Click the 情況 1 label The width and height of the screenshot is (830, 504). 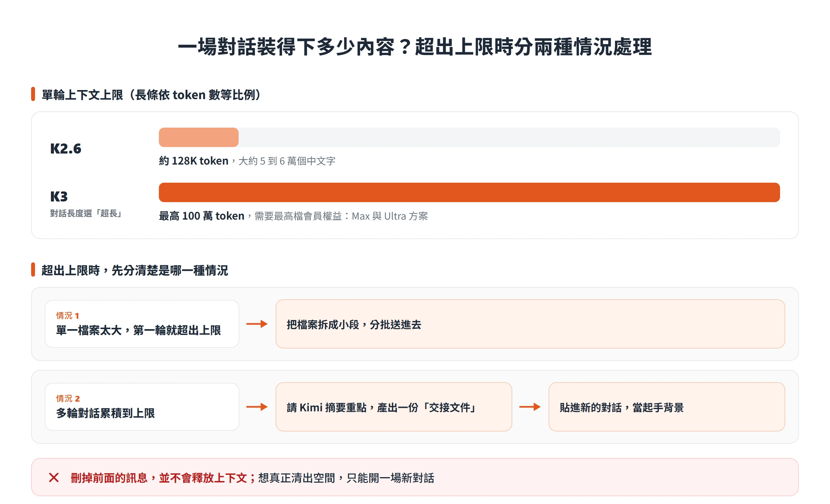pos(68,315)
